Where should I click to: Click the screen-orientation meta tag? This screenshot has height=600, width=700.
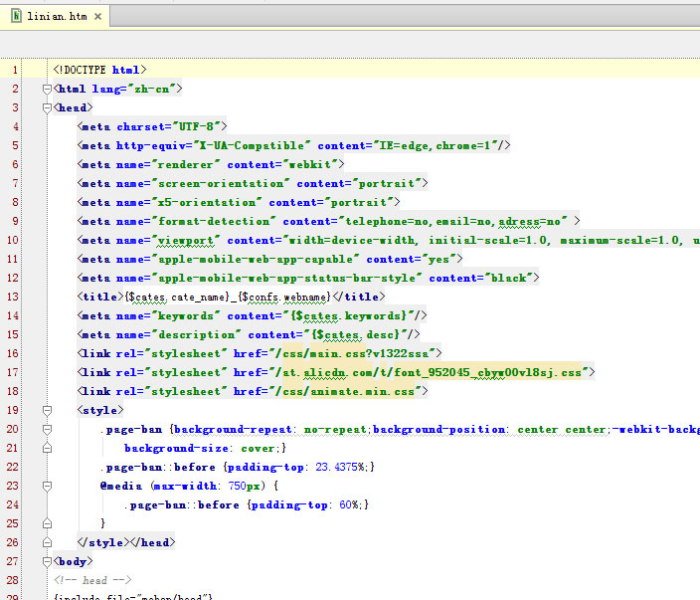253,184
